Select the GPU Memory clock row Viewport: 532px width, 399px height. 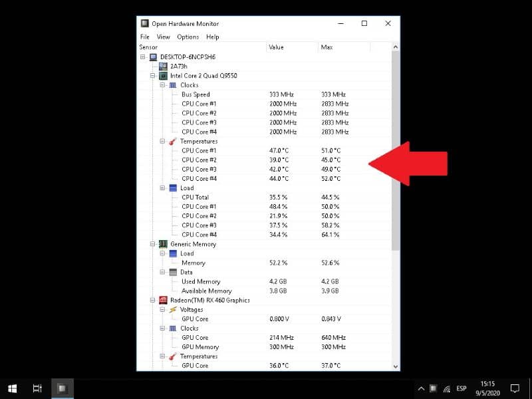(264, 347)
